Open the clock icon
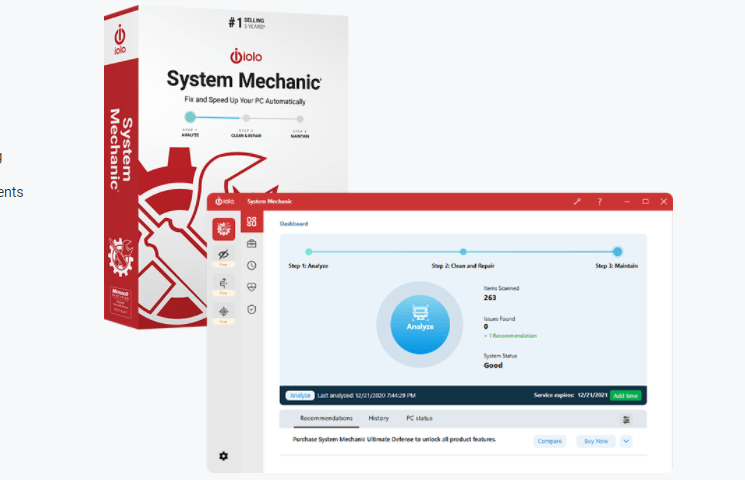This screenshot has height=480, width=745. pyautogui.click(x=252, y=266)
